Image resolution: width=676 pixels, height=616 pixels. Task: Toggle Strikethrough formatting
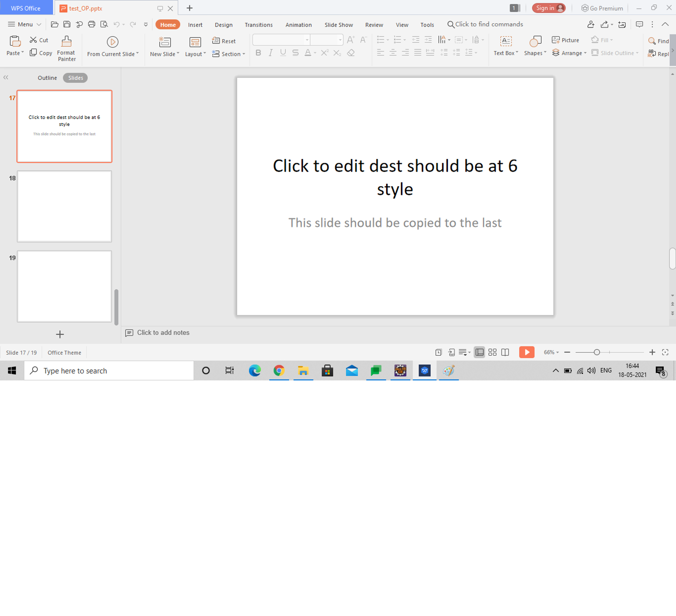[295, 53]
